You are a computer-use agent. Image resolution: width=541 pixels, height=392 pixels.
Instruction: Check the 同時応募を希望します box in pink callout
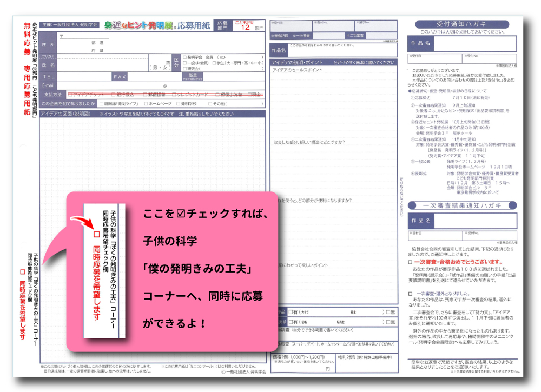(x=97, y=235)
